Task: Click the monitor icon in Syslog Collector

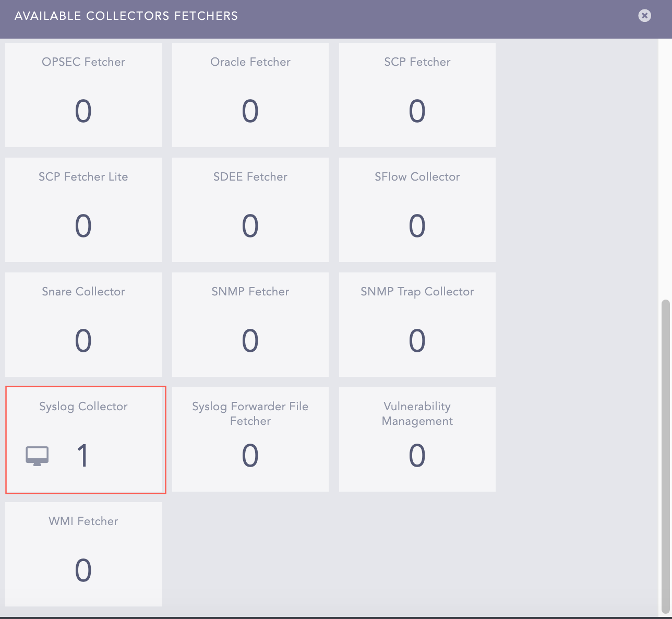Action: tap(37, 456)
